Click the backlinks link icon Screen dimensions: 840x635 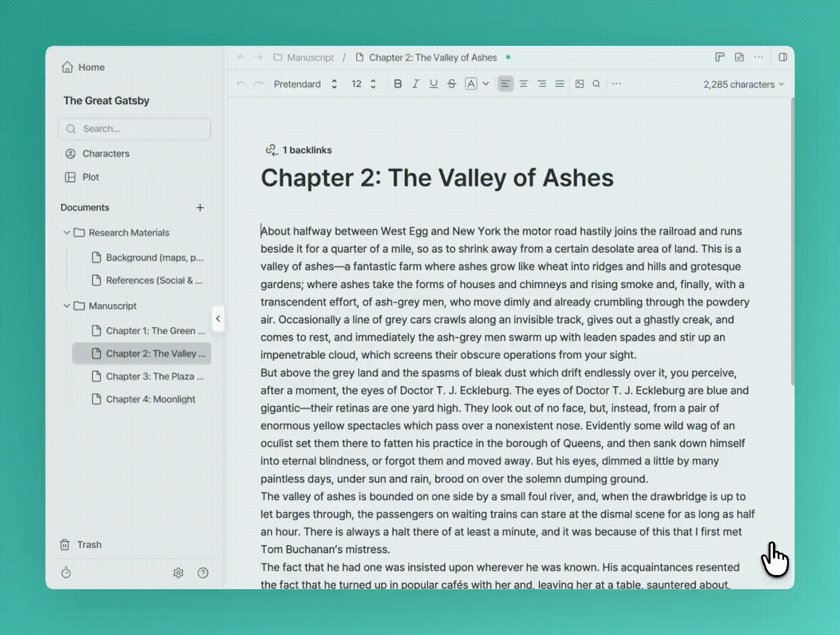click(x=271, y=150)
